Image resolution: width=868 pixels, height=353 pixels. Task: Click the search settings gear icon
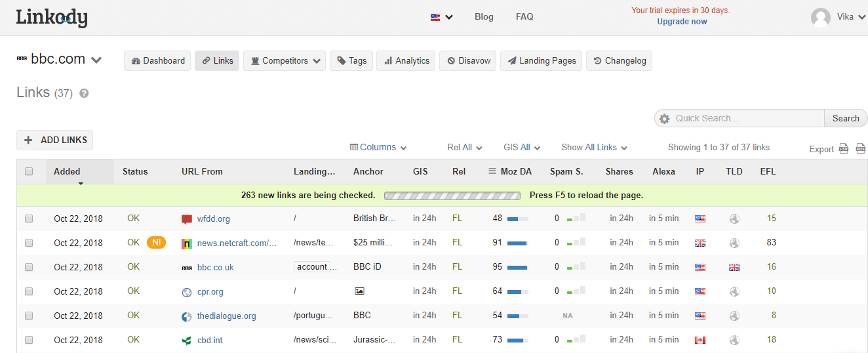(x=665, y=119)
